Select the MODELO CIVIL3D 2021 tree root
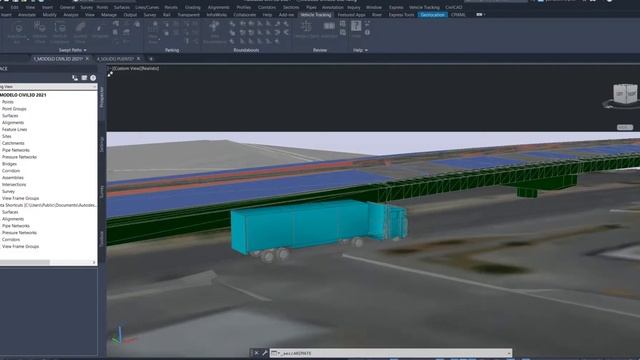640x360 pixels. 23,95
